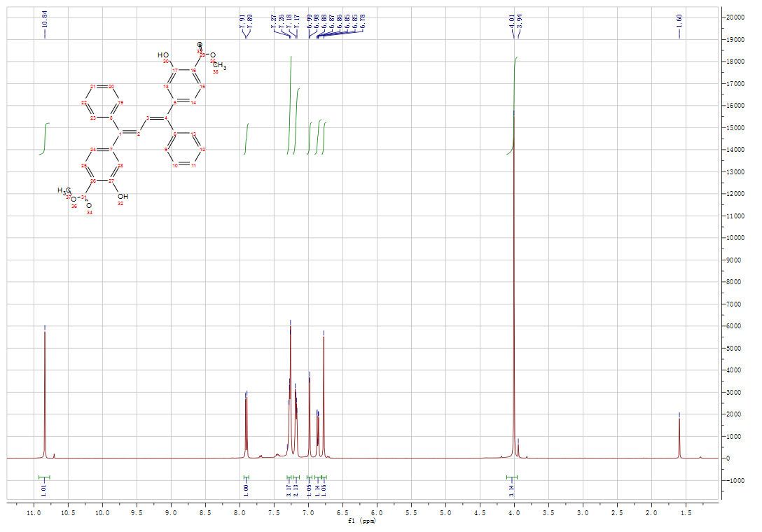Click the 3.14 integral value below 4.0 ppm
This screenshot has width=762, height=532.
coord(512,490)
